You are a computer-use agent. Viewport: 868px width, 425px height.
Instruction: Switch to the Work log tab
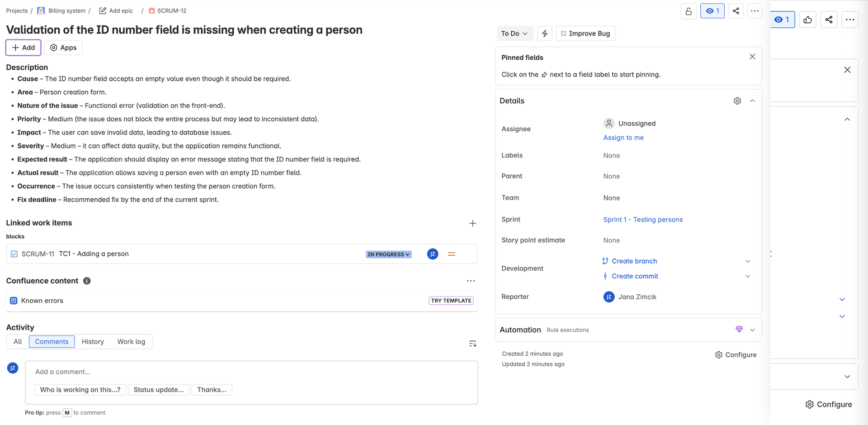pyautogui.click(x=131, y=342)
